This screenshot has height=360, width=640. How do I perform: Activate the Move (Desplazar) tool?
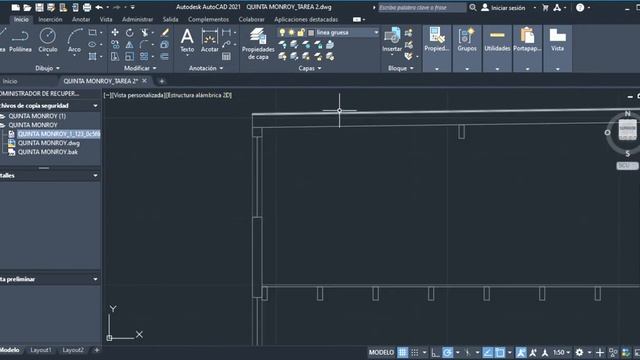tap(115, 33)
